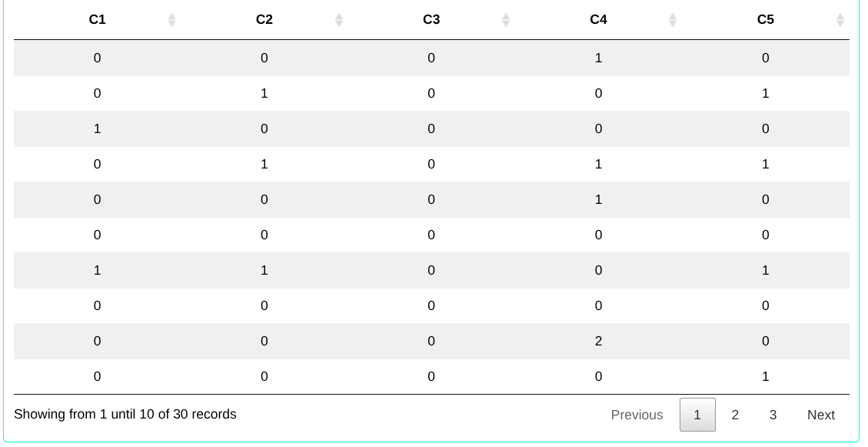The image size is (868, 447).
Task: Click the C4 cell showing value 2
Action: 598,341
